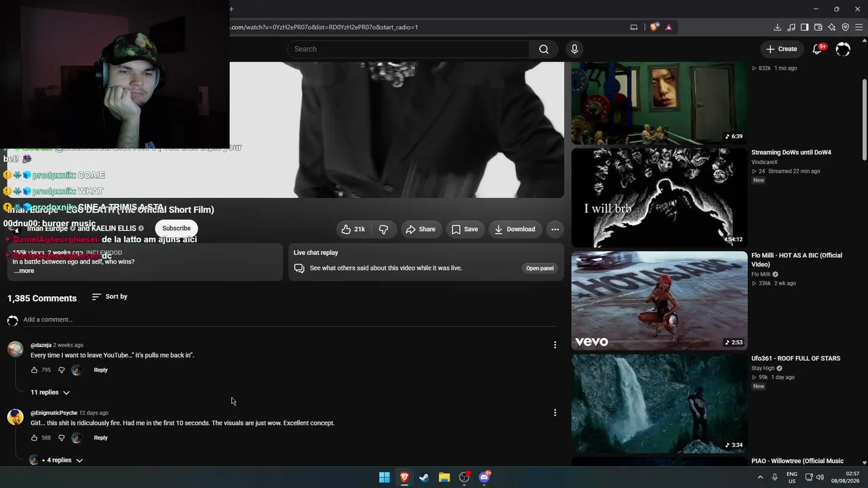868x488 pixels.
Task: Open Ufo361 waterfall video thumbnail
Action: (x=659, y=404)
